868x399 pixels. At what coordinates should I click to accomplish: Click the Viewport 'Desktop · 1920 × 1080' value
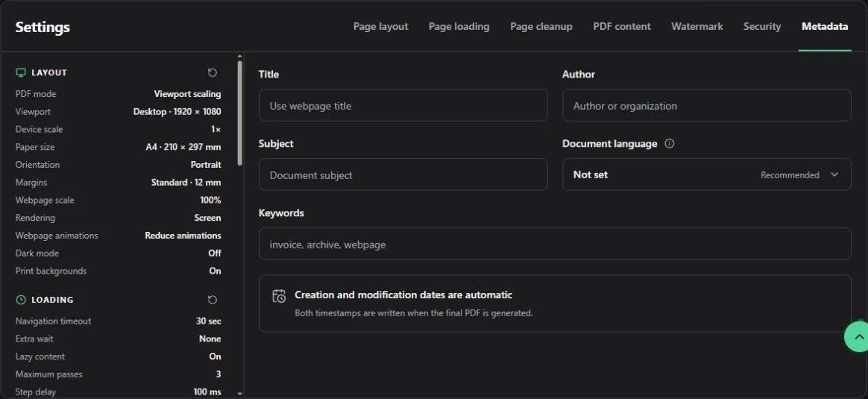pyautogui.click(x=177, y=112)
